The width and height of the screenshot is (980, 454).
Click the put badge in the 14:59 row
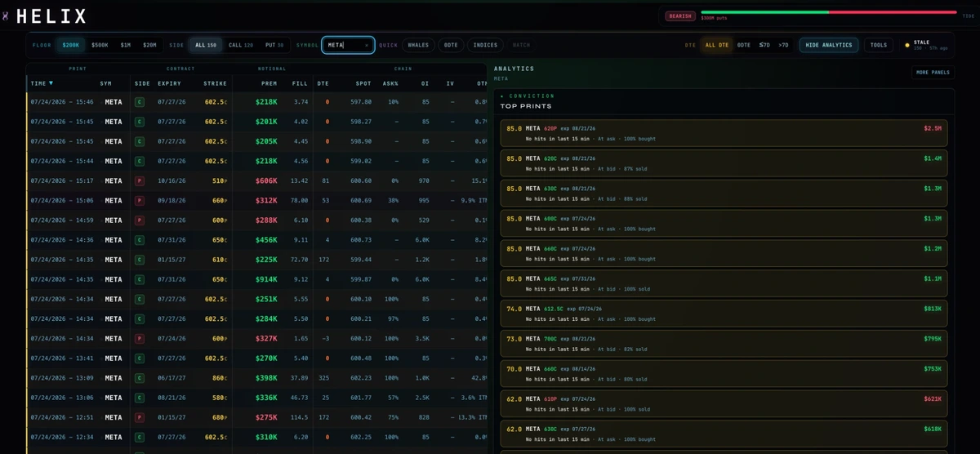140,220
